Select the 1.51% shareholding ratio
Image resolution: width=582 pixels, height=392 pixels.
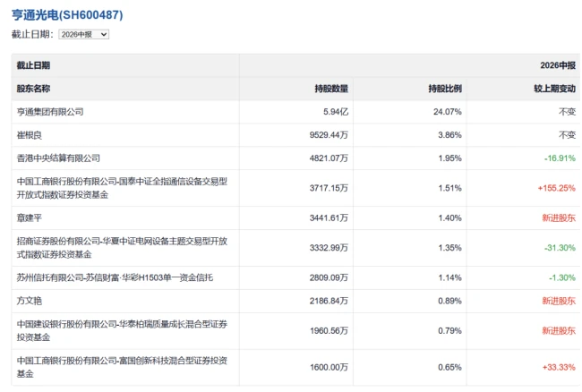pos(449,188)
